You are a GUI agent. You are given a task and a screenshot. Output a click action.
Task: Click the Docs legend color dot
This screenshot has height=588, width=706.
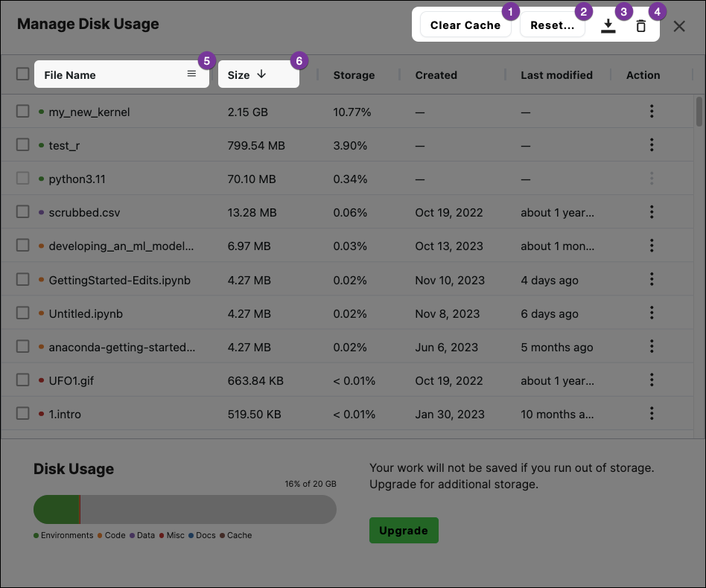(191, 535)
